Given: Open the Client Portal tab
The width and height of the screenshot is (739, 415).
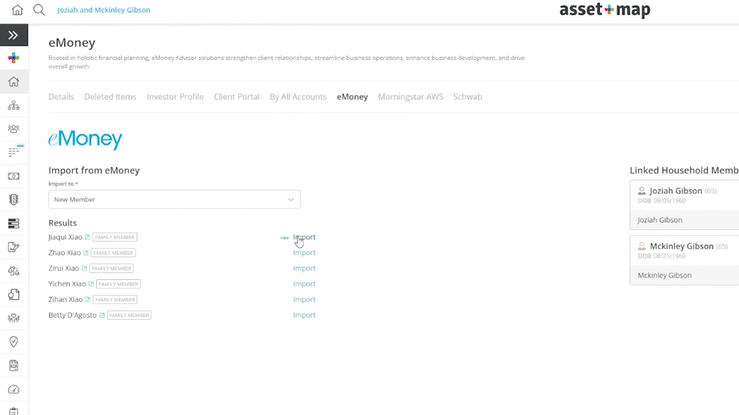Looking at the screenshot, I should click(x=237, y=97).
